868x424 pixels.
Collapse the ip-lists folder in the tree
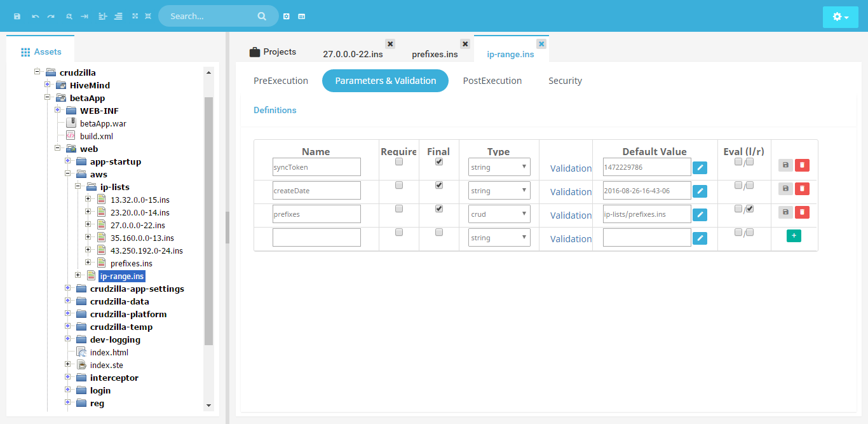[x=78, y=187]
